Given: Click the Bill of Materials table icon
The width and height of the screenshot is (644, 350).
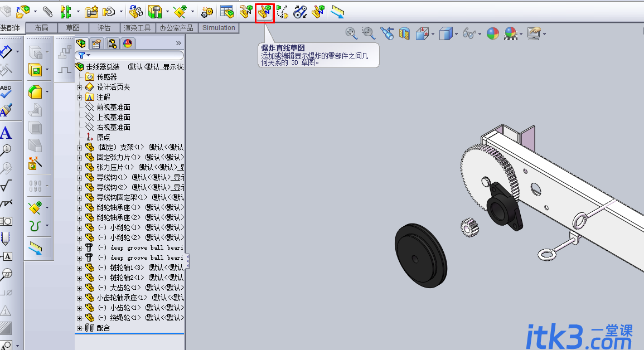Looking at the screenshot, I should tap(227, 12).
